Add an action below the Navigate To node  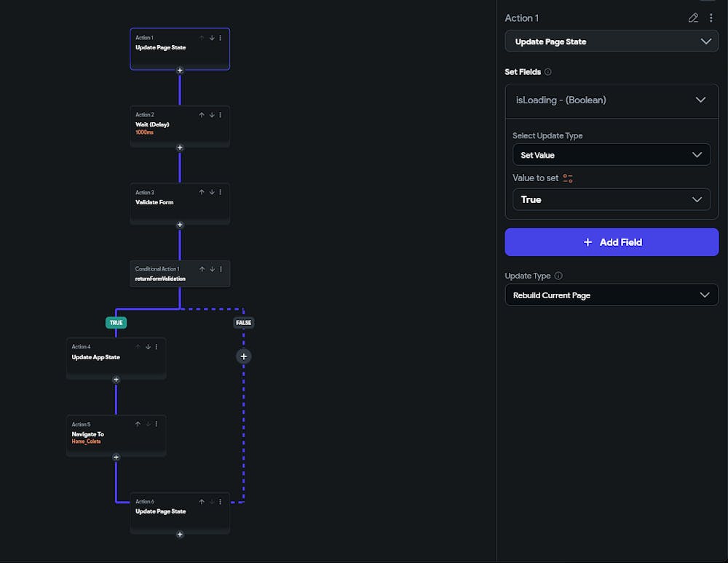pos(116,457)
